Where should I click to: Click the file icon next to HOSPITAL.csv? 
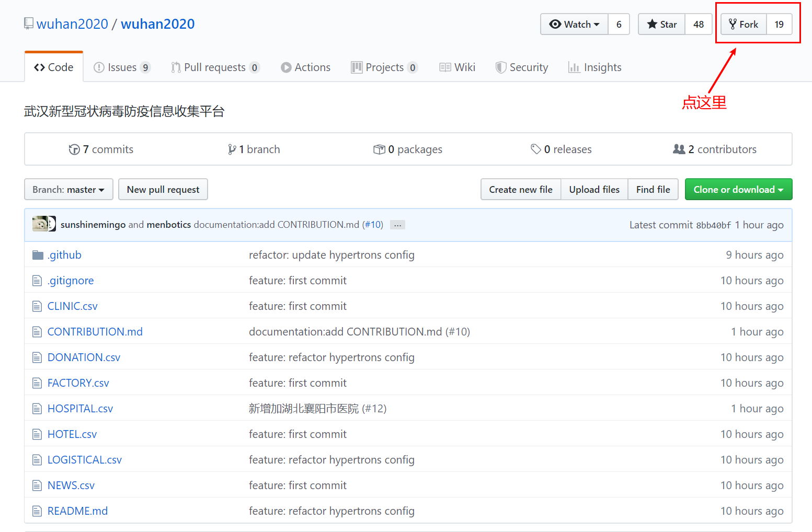click(37, 409)
